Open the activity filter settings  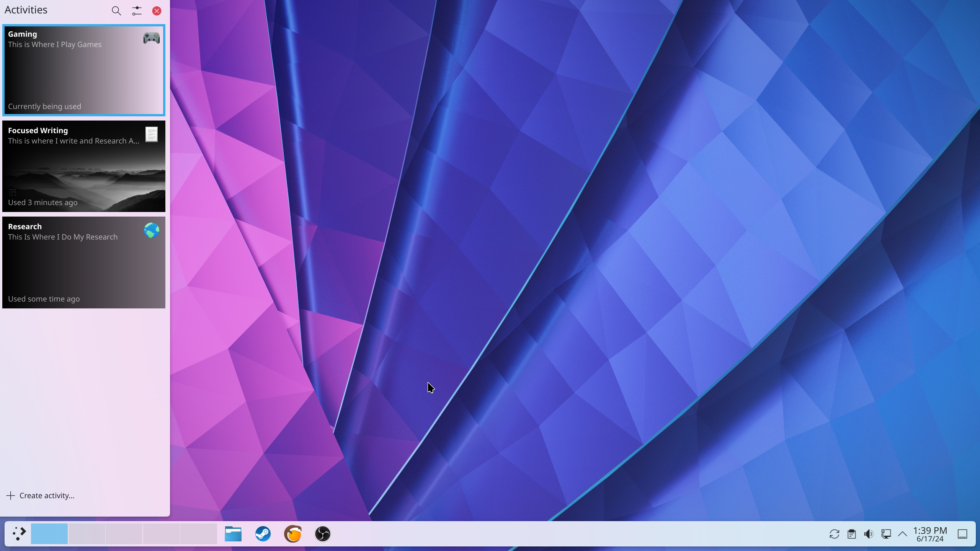(x=137, y=11)
